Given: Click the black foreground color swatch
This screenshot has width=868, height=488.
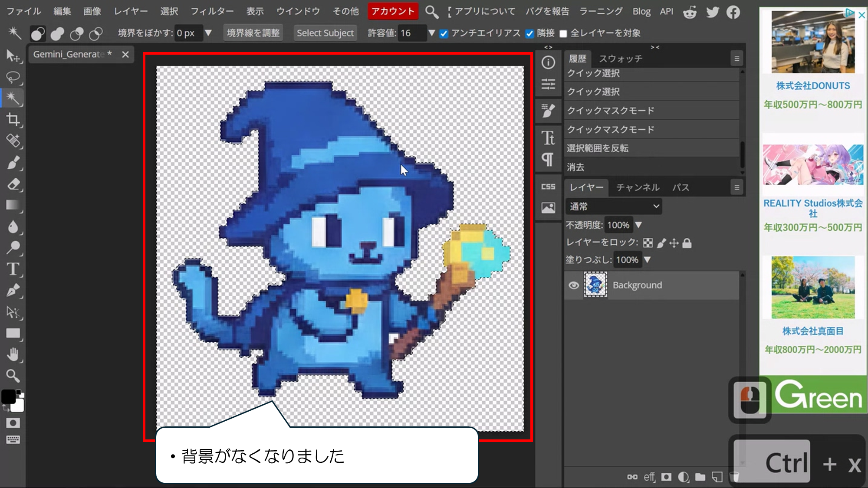Looking at the screenshot, I should click(8, 396).
